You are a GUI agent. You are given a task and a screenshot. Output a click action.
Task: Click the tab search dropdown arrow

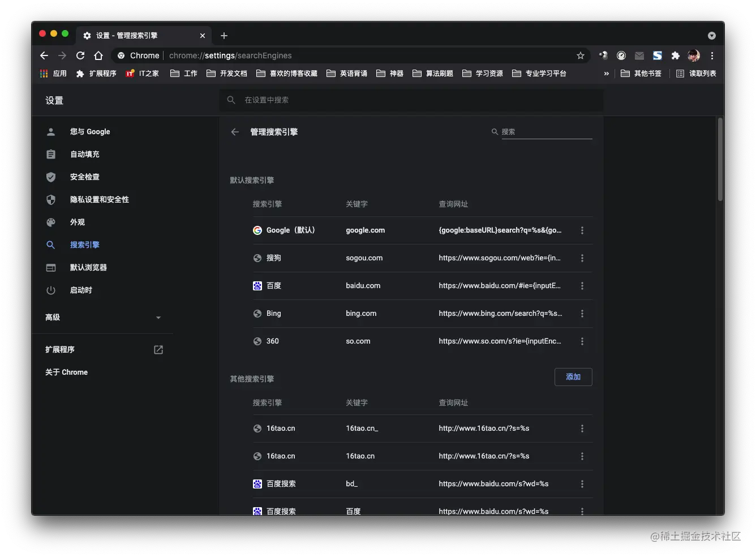click(712, 36)
